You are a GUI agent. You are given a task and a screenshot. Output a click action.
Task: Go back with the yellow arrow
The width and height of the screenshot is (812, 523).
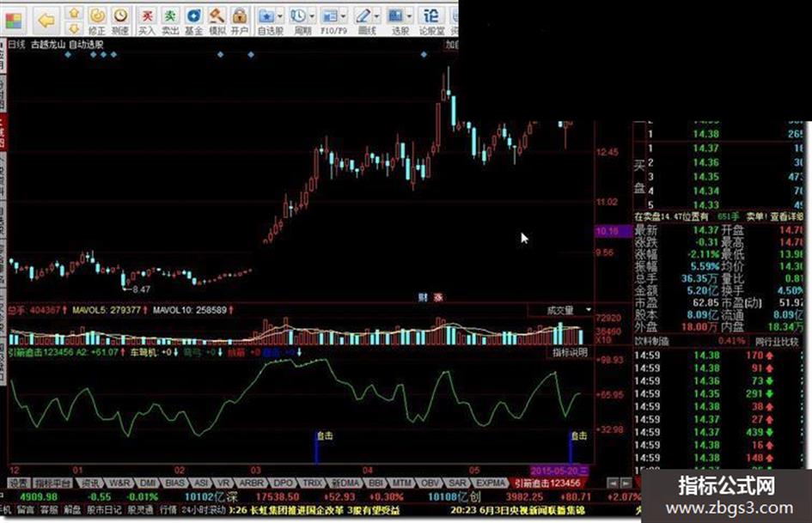point(46,21)
